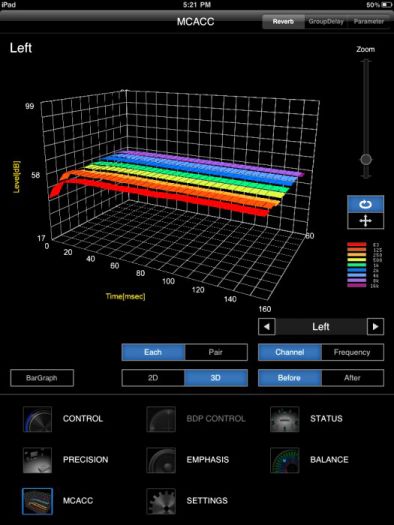Viewport: 394px width, 525px height.
Task: Open the PRECISION room icon
Action: (x=37, y=460)
